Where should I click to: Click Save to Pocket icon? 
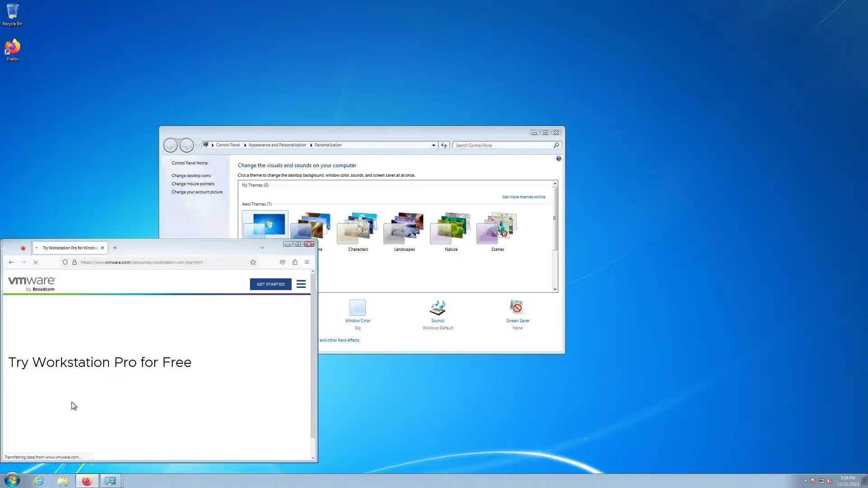(x=283, y=262)
